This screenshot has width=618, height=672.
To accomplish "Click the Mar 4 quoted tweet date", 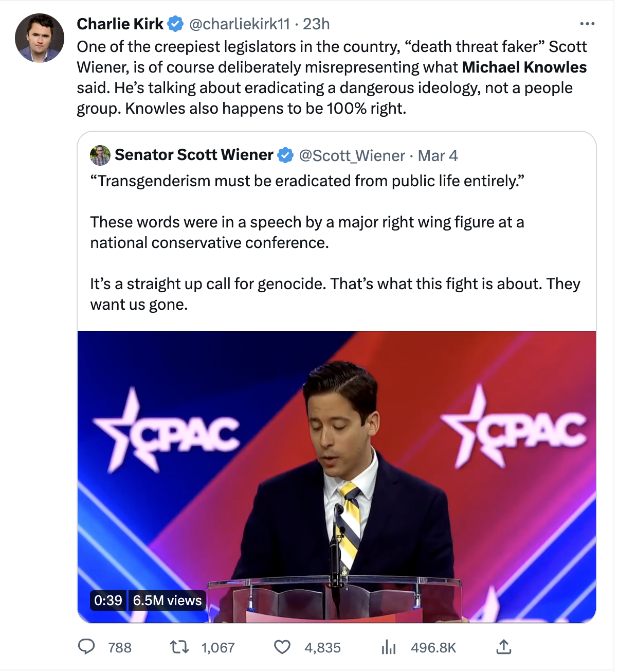I will click(438, 155).
